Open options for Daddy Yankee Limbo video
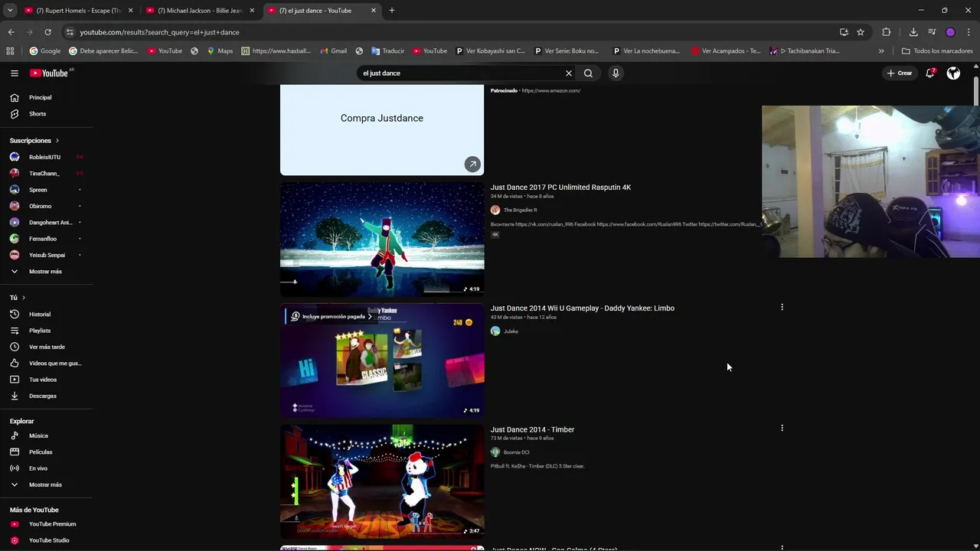The image size is (980, 551). coord(782,307)
